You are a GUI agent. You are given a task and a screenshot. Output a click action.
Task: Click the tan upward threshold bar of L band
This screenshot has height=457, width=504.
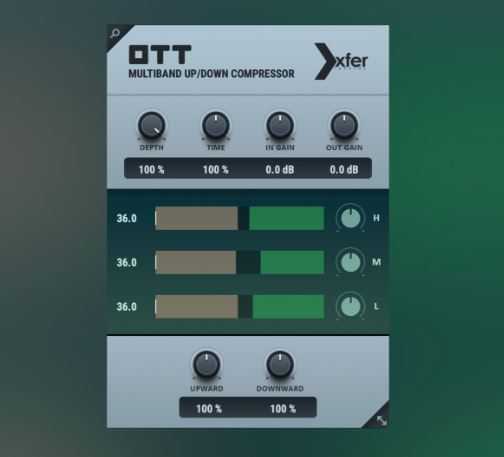[x=197, y=306]
